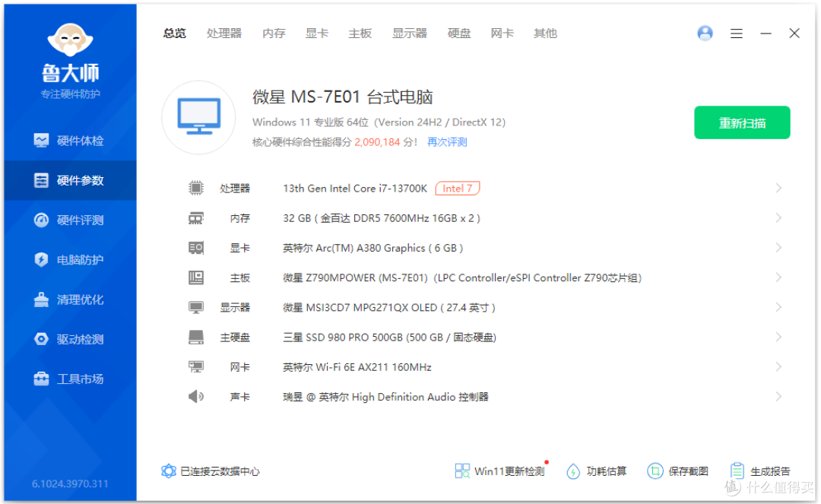Image resolution: width=821 pixels, height=504 pixels.
Task: Expand the 网卡 row chevron
Action: [778, 367]
